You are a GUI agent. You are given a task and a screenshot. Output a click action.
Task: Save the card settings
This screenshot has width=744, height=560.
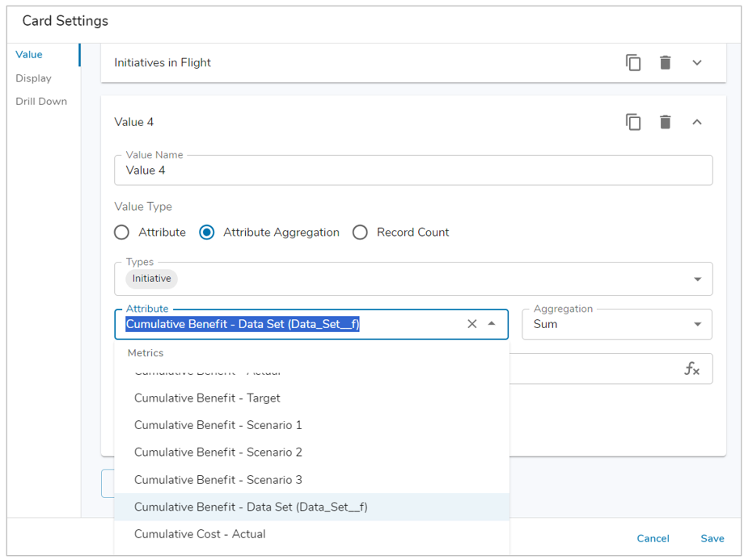712,538
